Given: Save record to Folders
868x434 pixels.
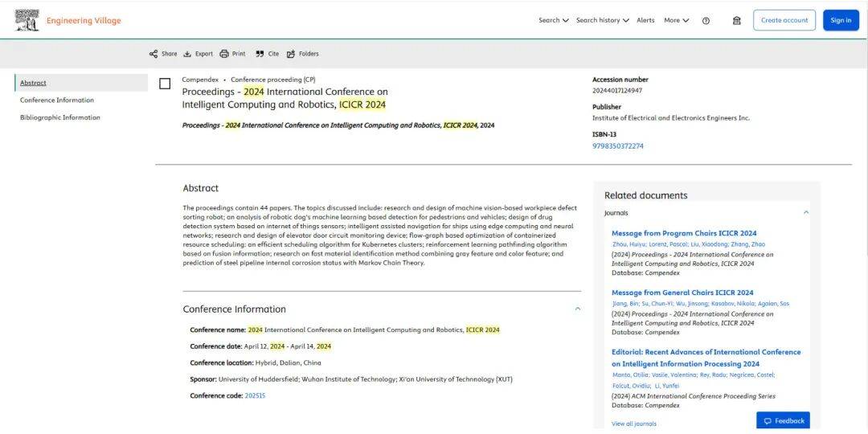Looking at the screenshot, I should tap(302, 54).
